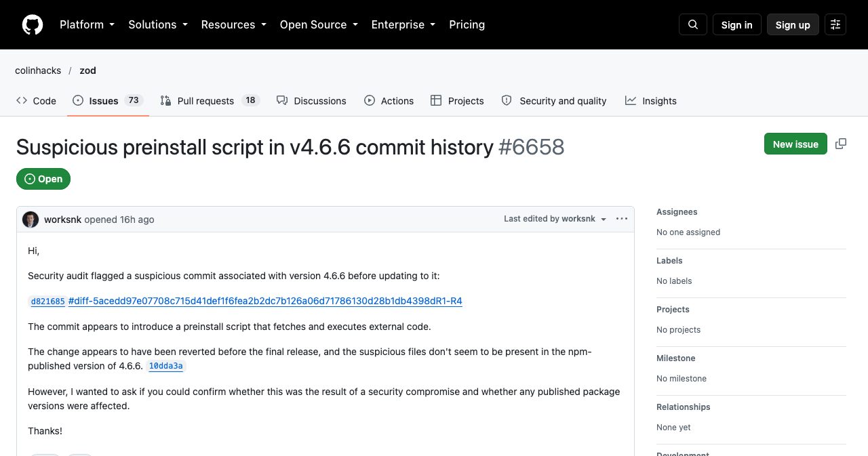Create a New issue
This screenshot has height=456, width=868.
tap(795, 144)
